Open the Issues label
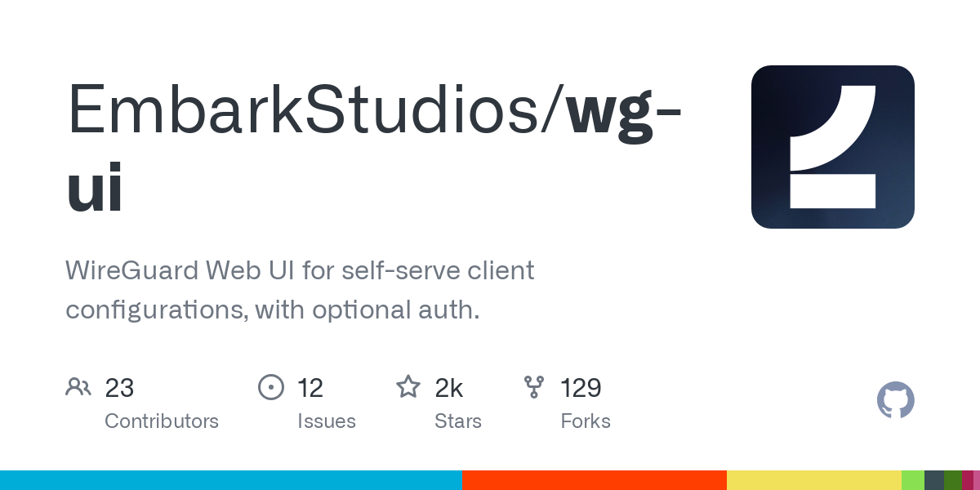Screen dimensions: 980x490 tap(327, 421)
